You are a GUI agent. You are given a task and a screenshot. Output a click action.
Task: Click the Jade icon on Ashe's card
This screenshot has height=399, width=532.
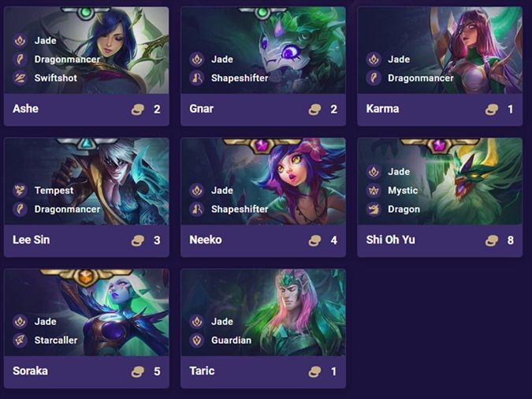[20, 40]
